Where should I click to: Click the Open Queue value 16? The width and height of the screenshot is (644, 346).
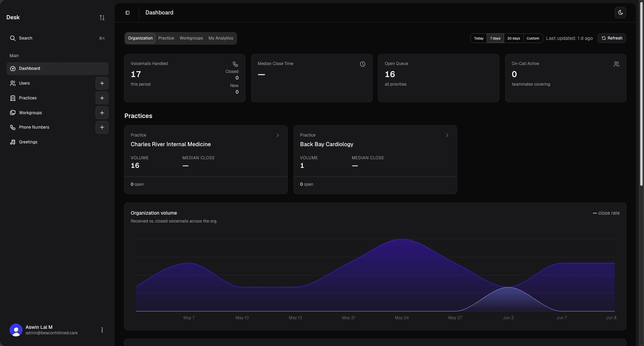390,74
